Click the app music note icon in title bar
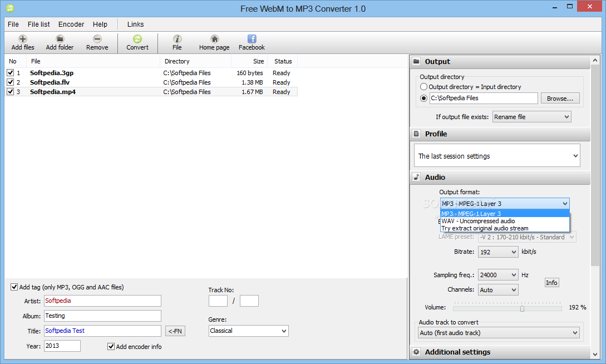 [x=10, y=8]
